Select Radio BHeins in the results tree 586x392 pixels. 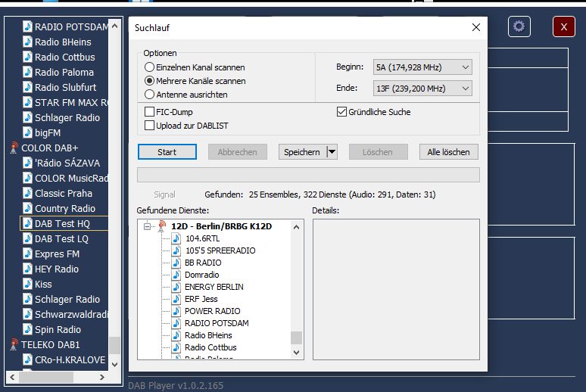coord(208,335)
